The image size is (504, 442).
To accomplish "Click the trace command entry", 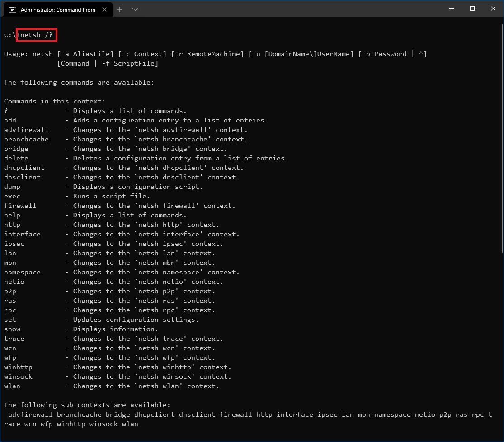I will click(14, 338).
